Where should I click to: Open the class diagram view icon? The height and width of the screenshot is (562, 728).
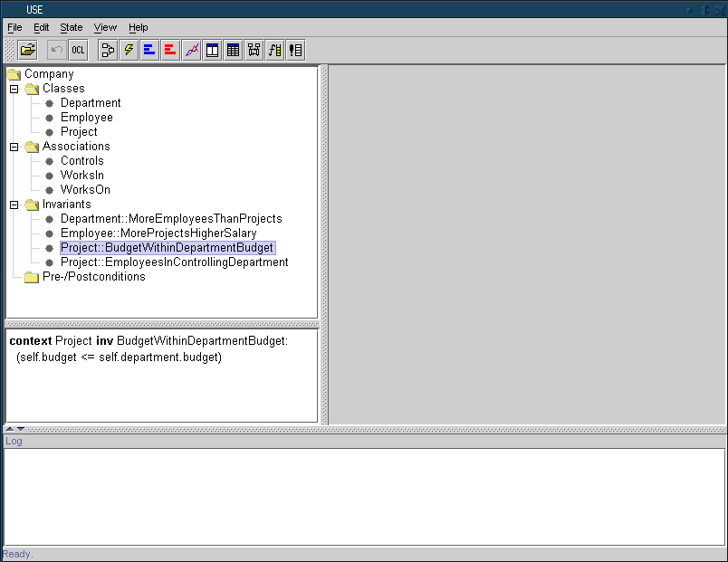click(x=109, y=50)
